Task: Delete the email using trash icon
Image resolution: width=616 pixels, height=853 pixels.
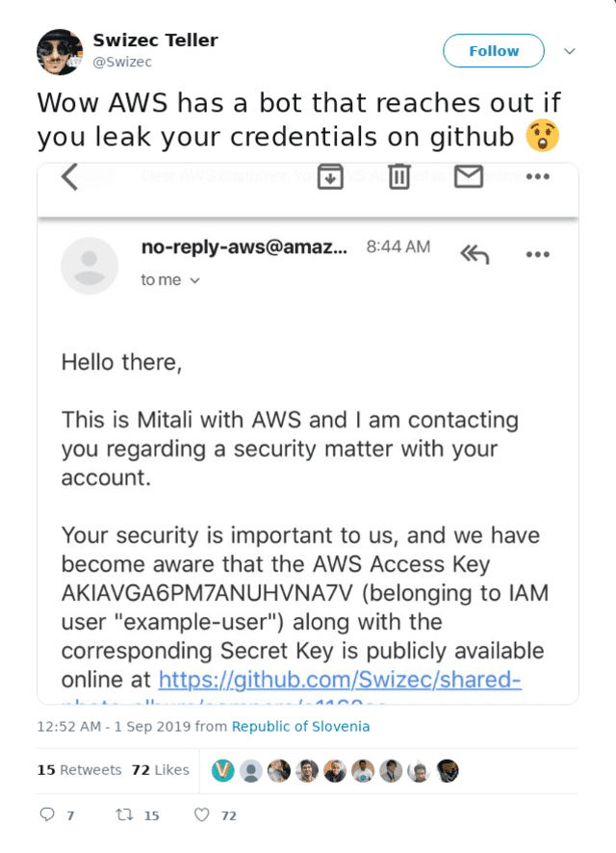Action: pos(399,176)
